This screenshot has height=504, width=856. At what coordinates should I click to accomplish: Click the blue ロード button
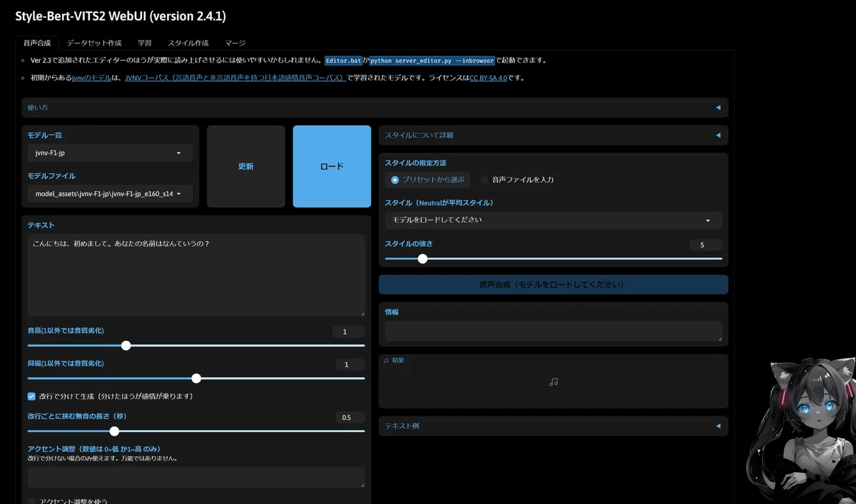pos(332,167)
